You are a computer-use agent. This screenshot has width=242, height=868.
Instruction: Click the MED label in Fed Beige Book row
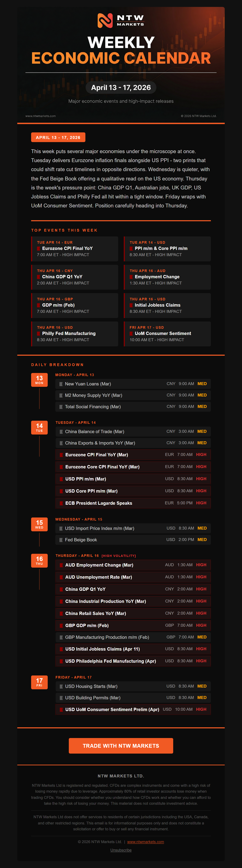tap(202, 540)
